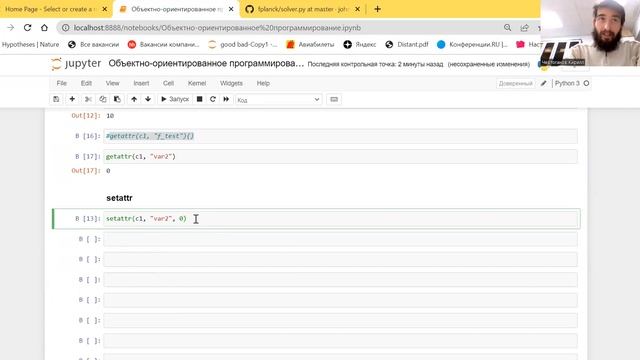Viewport: 640px width, 360px height.
Task: Open the Help menu
Action: [263, 83]
